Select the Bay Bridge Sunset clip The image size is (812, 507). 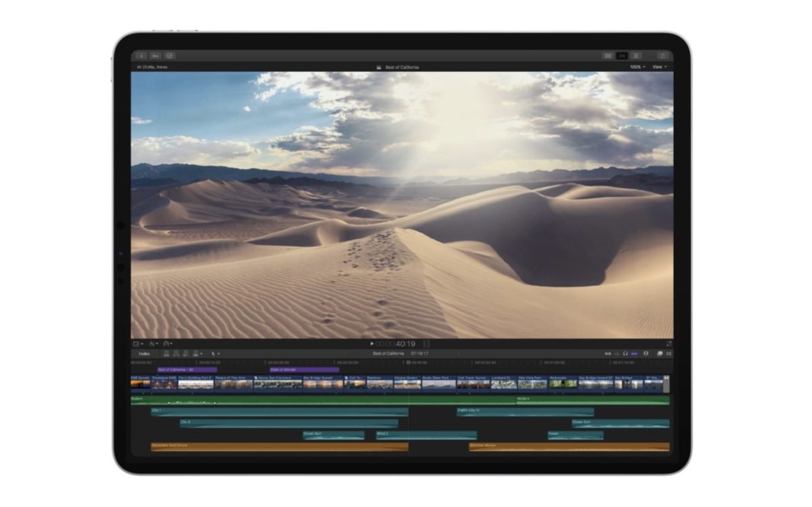pyautogui.click(x=323, y=383)
